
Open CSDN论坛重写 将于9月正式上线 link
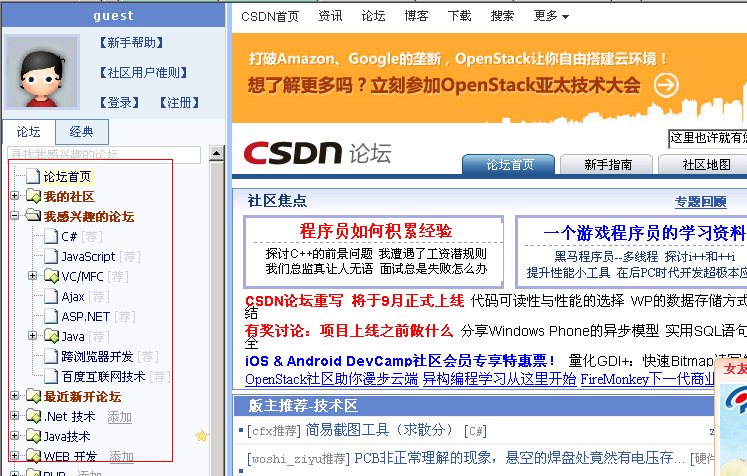pos(354,301)
